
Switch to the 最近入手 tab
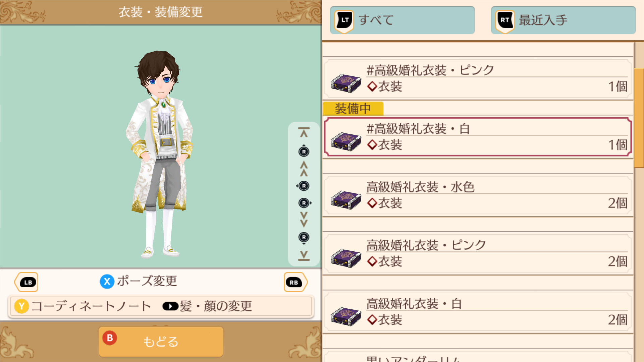pyautogui.click(x=563, y=20)
